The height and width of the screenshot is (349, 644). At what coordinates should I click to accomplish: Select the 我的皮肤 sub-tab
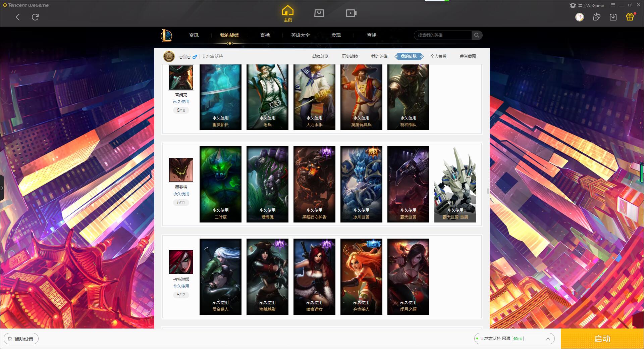click(409, 56)
